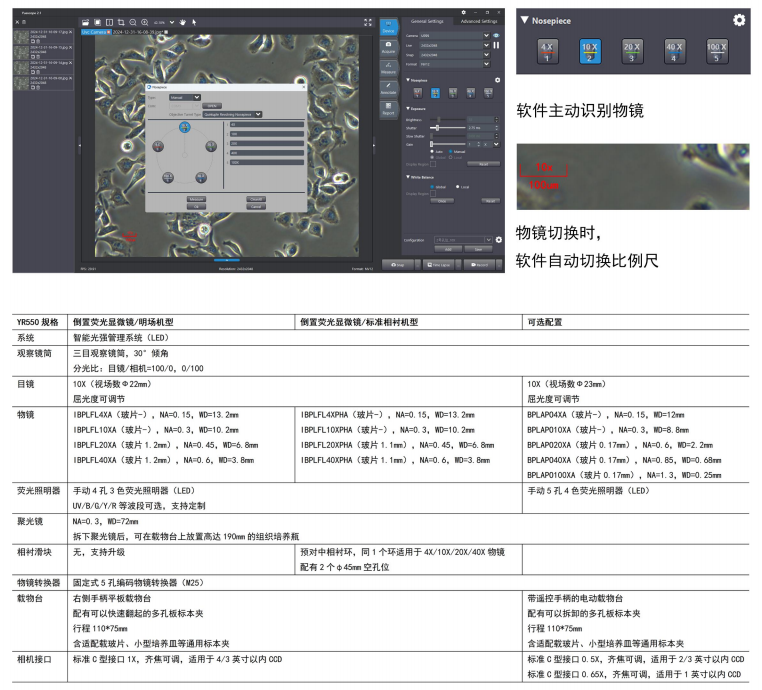This screenshot has width=762, height=690.
Task: Select the 20X objective in the enlarged Nosepiece panel
Action: click(632, 52)
